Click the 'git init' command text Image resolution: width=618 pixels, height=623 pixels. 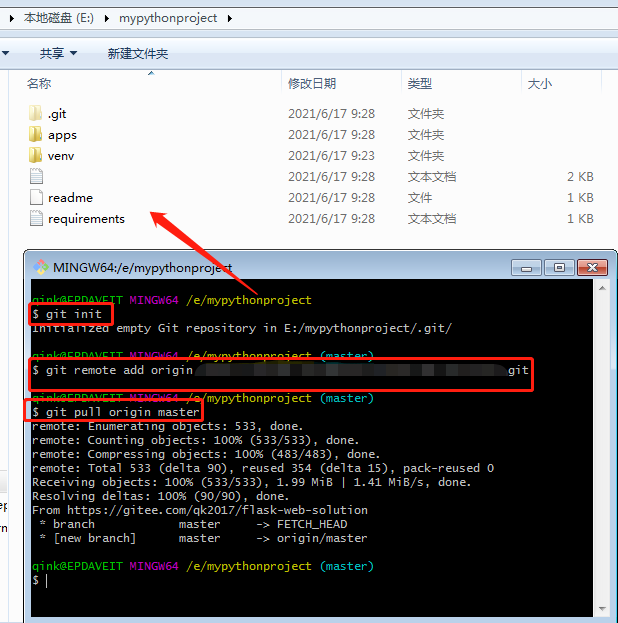point(74,314)
